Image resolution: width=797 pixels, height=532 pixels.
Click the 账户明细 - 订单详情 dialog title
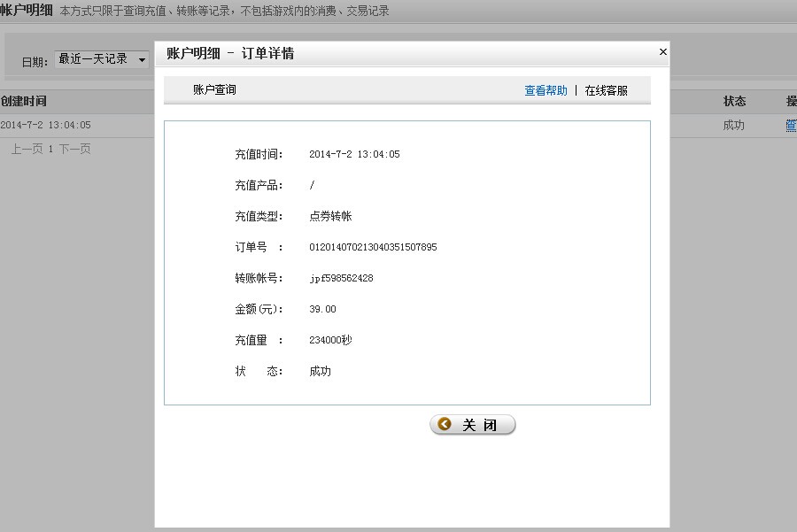pos(230,53)
